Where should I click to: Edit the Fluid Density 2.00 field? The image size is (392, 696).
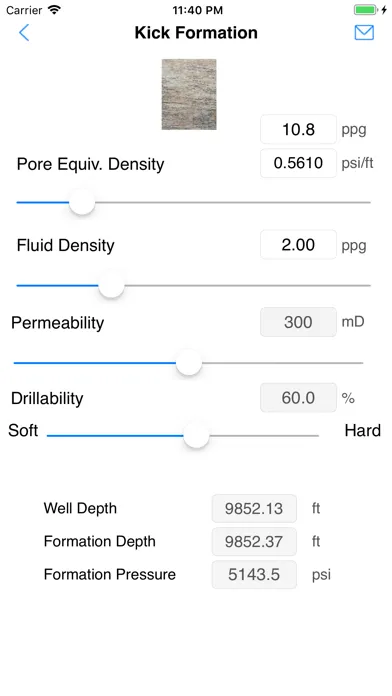(298, 245)
